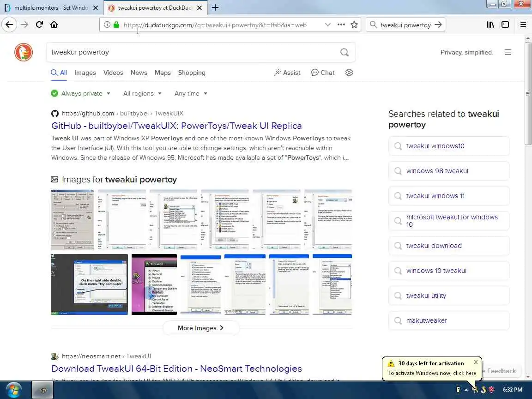Open the Any time filter dropdown
The height and width of the screenshot is (399, 532).
pos(191,93)
